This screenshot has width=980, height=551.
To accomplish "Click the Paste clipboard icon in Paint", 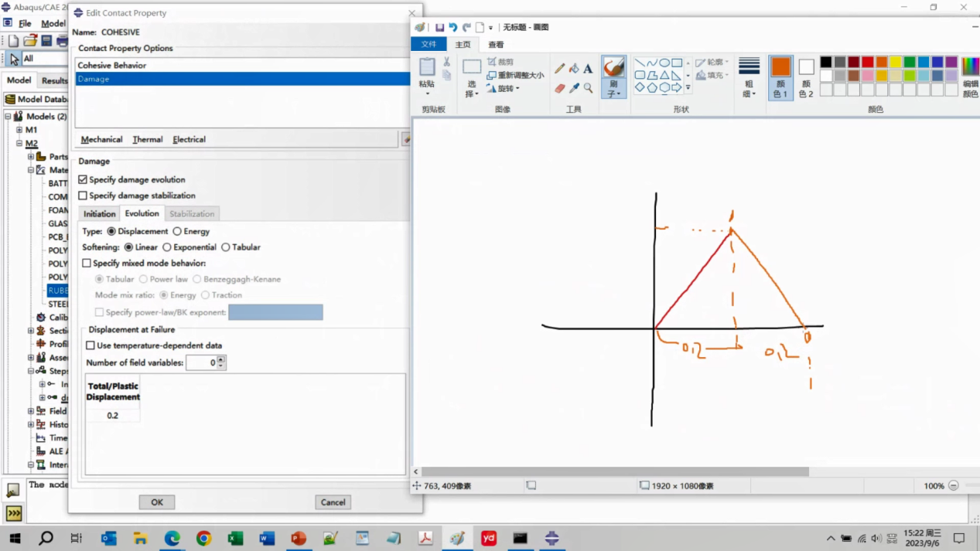I will (427, 67).
